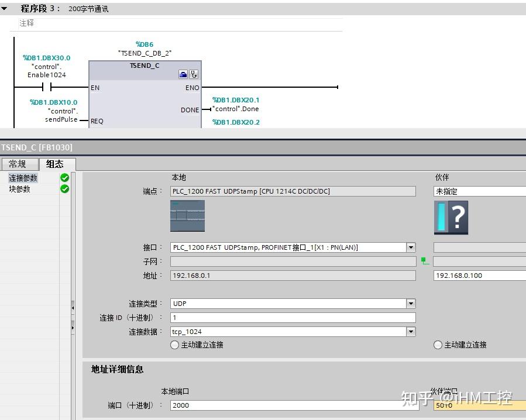Open the 接口 interface dropdown
Image resolution: width=526 pixels, height=420 pixels.
pyautogui.click(x=411, y=247)
